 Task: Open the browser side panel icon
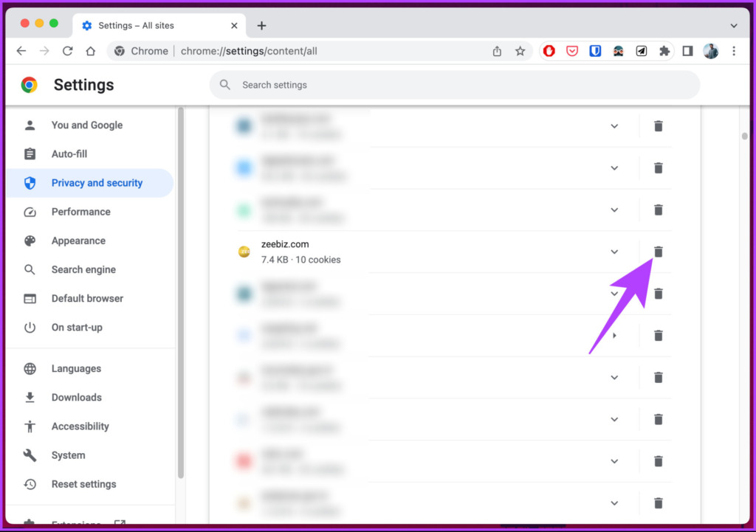[687, 51]
